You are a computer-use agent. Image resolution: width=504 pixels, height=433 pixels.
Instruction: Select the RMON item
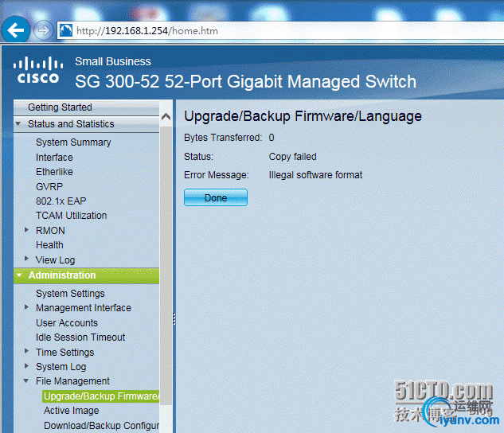[x=50, y=230]
